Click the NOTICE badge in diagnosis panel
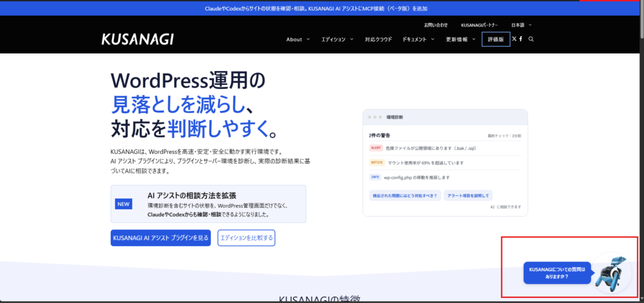644x303 pixels. [377, 163]
